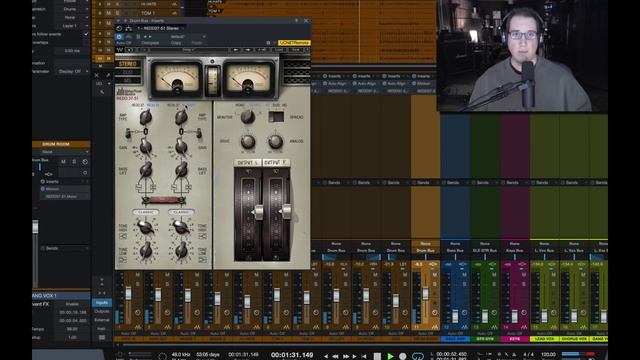Click the Analog knob on the REDD plugin
Viewport: 640px width, 360px height.
275,142
